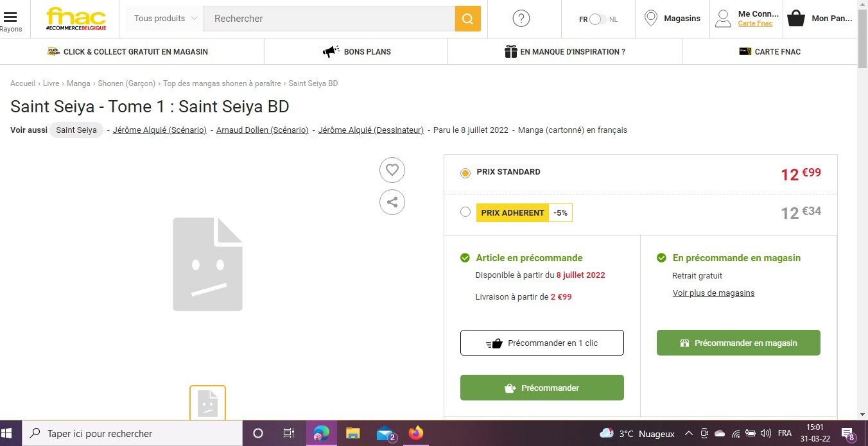868x446 pixels.
Task: Click Manga in the breadcrumb
Action: pos(78,83)
